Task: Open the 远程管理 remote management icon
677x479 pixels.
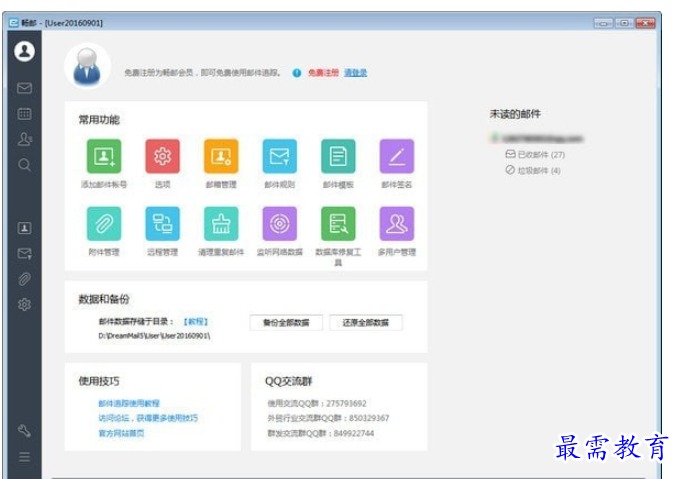Action: [162, 223]
